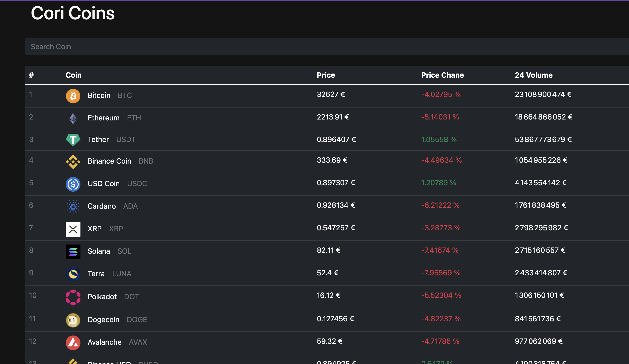Viewport: 629px width, 364px height.
Task: Open the Cori Coins title
Action: point(73,13)
